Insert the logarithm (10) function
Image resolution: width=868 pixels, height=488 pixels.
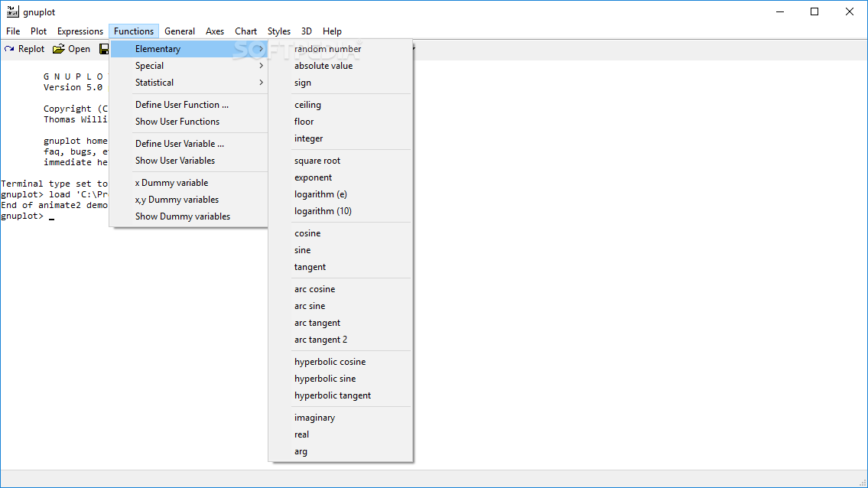340,211
